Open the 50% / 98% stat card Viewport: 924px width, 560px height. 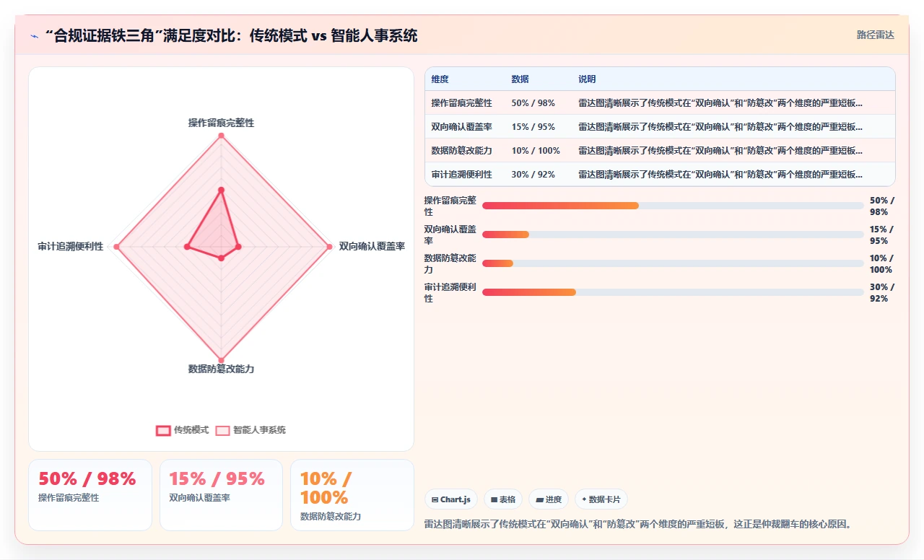click(90, 495)
